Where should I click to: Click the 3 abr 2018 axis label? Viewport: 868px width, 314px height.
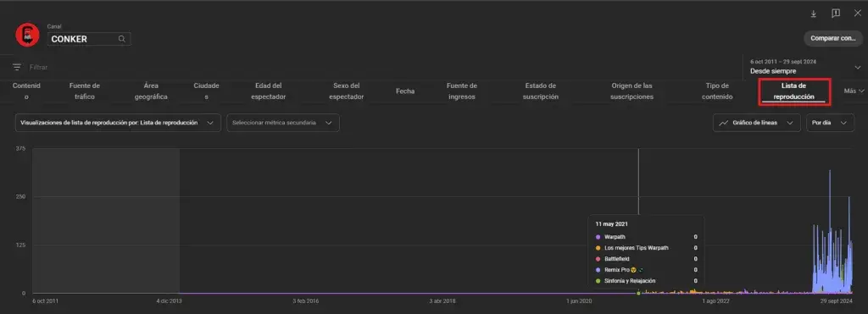[x=442, y=301]
